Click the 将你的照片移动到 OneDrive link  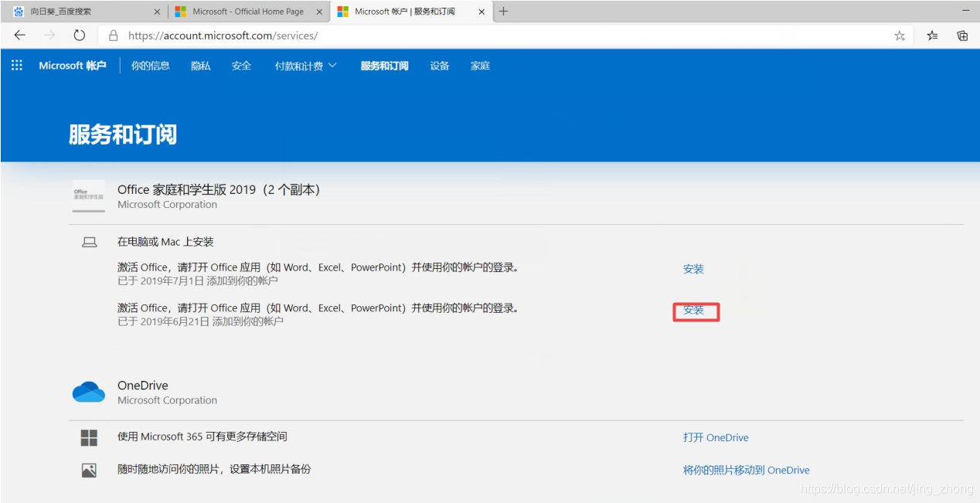coord(747,470)
